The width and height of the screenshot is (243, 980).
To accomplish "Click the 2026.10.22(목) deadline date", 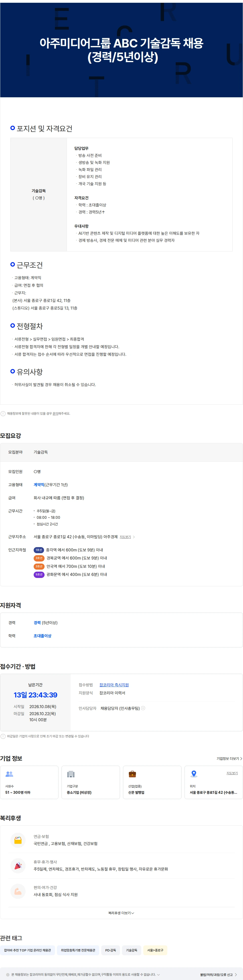I will coord(43,714).
